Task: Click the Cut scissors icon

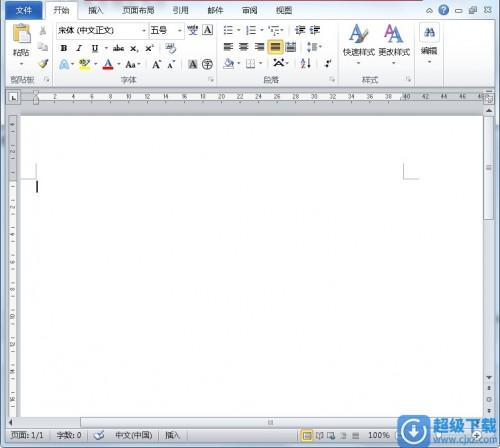Action: (x=43, y=31)
